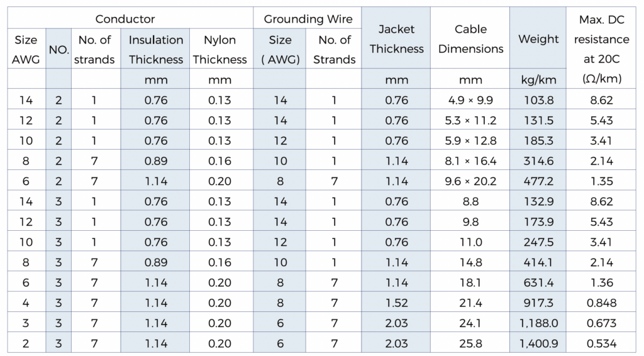Select the 8.1 × 16.4 dimension cell
The width and height of the screenshot is (644, 356).
coord(470,160)
